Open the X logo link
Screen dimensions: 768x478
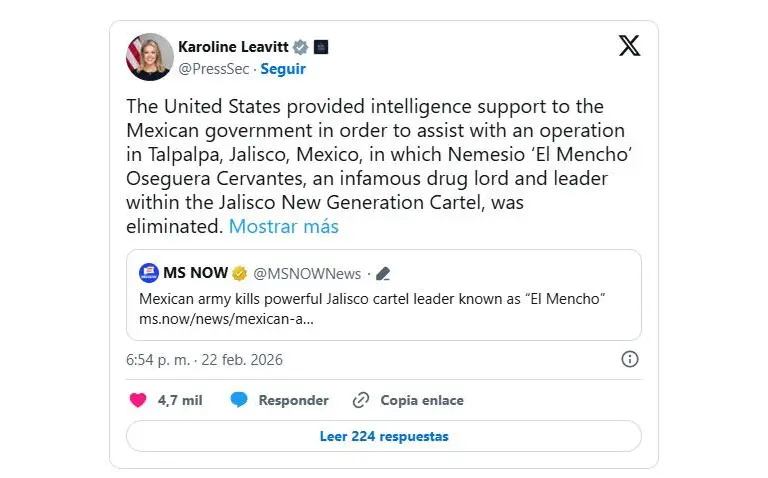629,46
